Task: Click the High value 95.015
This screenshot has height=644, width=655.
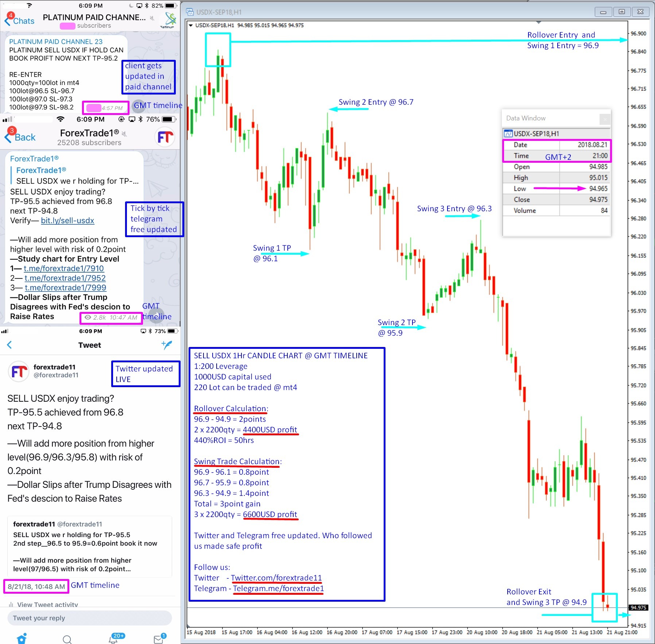Action: click(598, 178)
